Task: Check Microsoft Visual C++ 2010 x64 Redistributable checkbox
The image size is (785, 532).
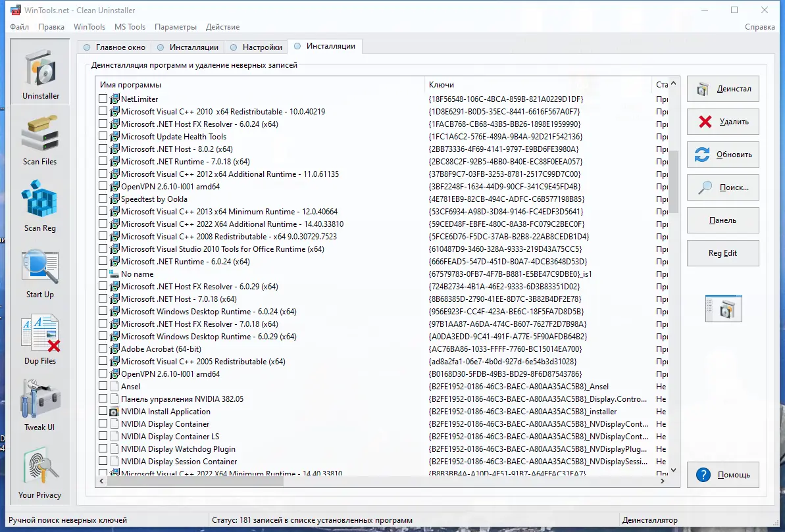Action: [103, 111]
